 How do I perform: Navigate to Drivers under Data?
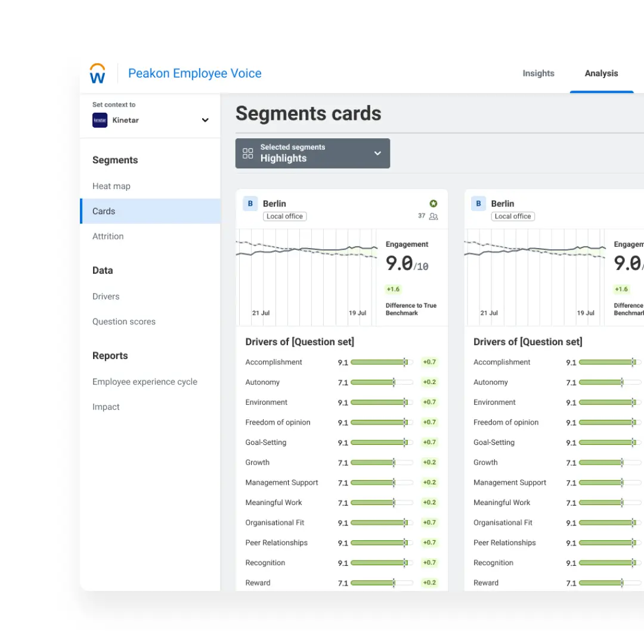tap(106, 296)
